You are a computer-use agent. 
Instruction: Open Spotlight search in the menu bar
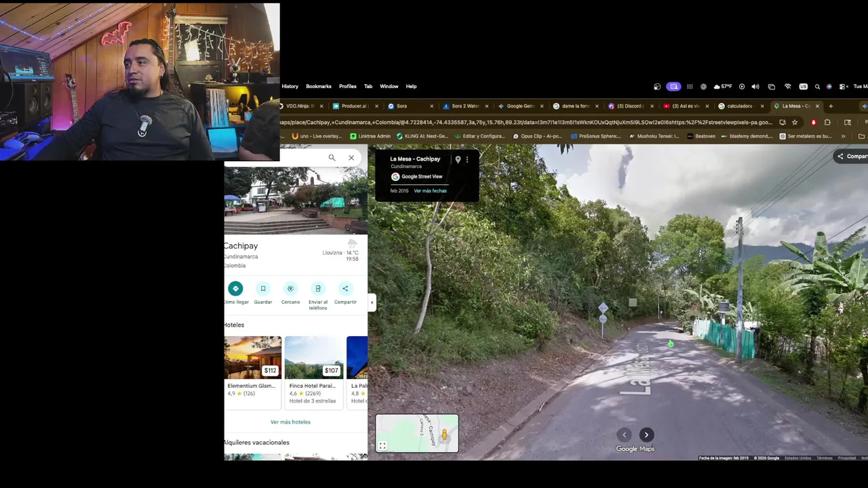pyautogui.click(x=817, y=87)
